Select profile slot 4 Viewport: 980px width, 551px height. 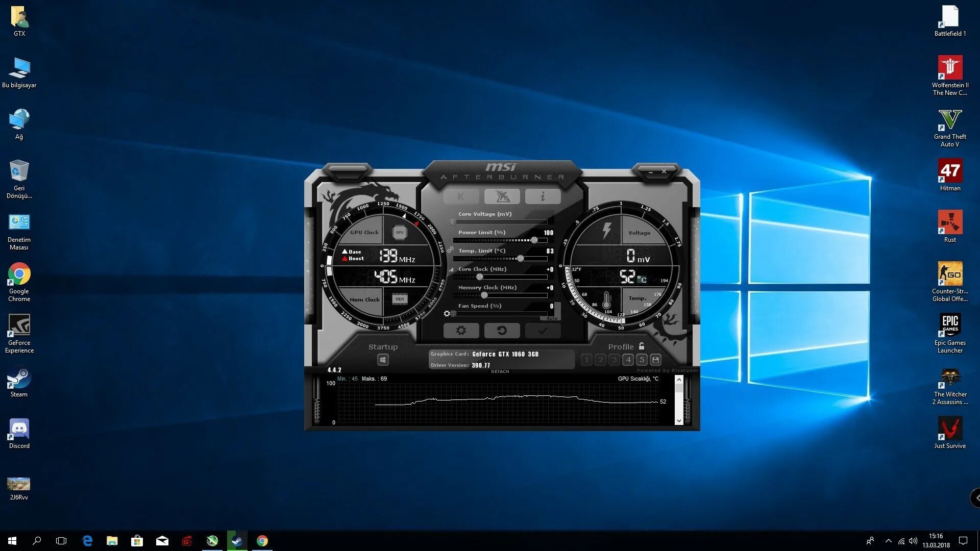tap(628, 360)
